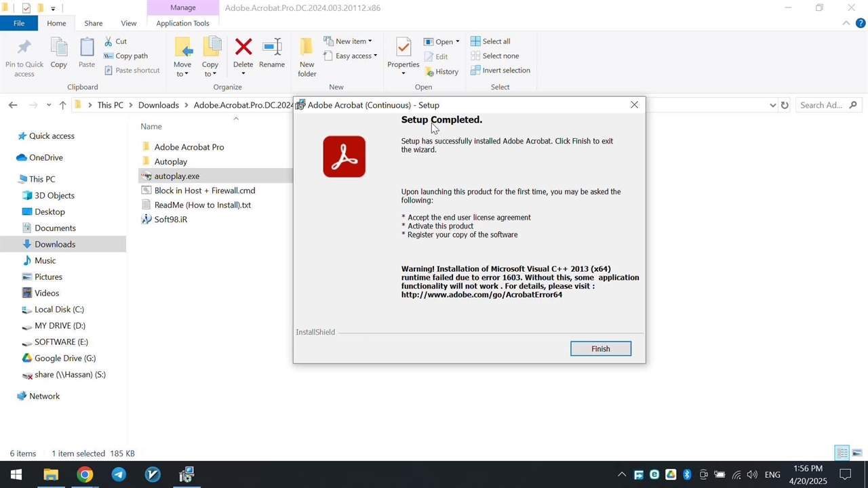Click the New folder icon

tap(307, 56)
